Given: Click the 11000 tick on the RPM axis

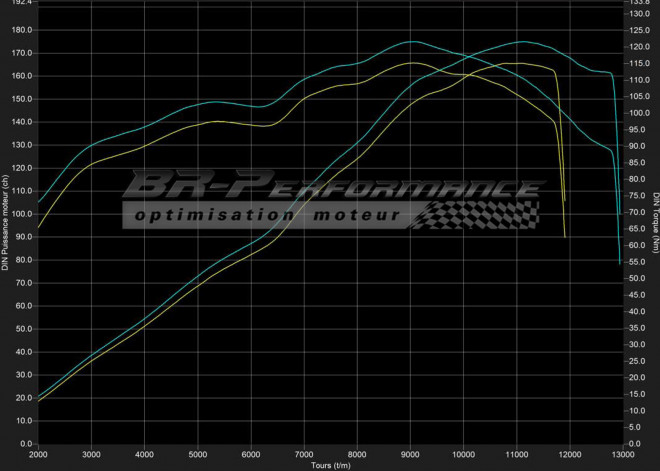Looking at the screenshot, I should pyautogui.click(x=516, y=454).
